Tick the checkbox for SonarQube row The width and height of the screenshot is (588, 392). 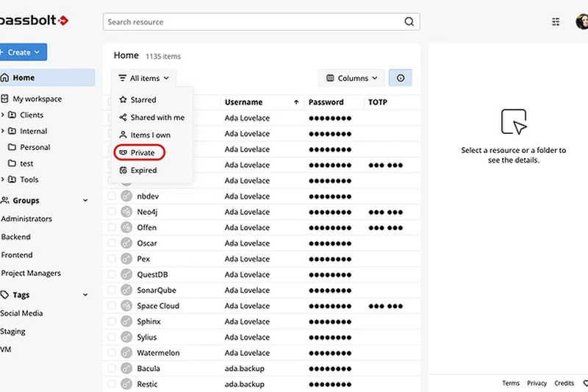(x=112, y=290)
